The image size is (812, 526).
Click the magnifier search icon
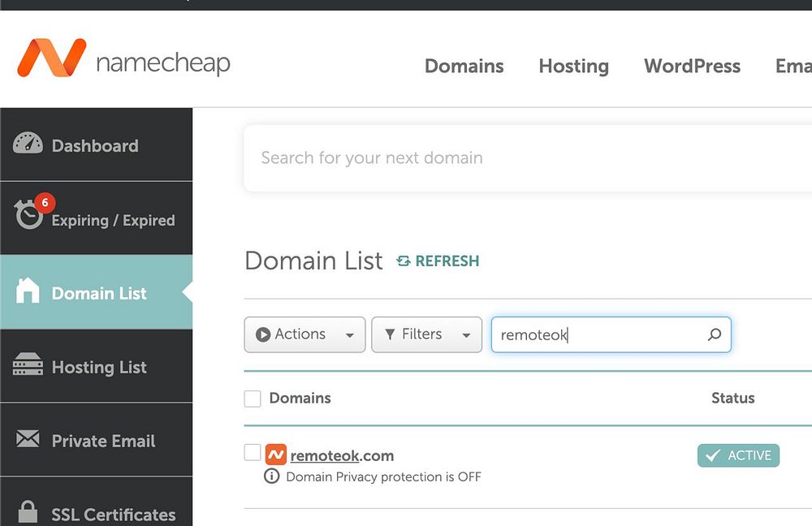[714, 334]
